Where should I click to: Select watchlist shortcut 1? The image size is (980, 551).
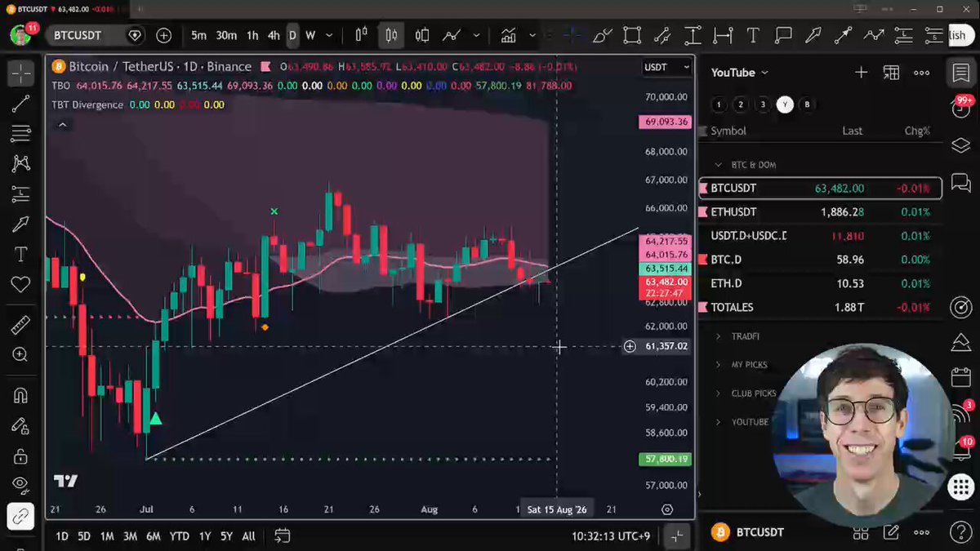pos(718,104)
